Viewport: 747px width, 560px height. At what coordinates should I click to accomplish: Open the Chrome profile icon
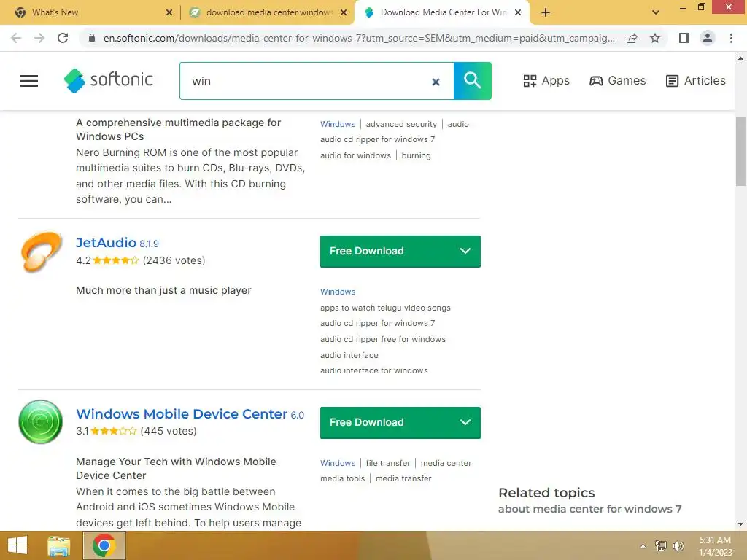708,38
